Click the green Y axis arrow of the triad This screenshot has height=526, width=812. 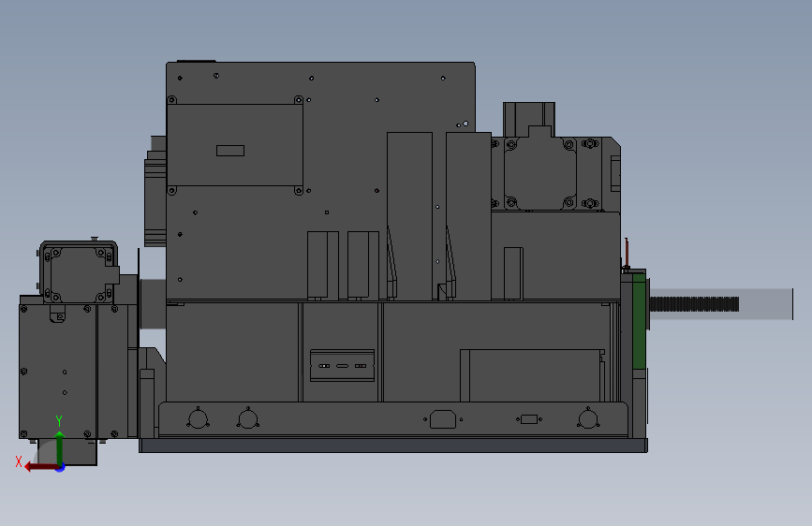[x=60, y=447]
